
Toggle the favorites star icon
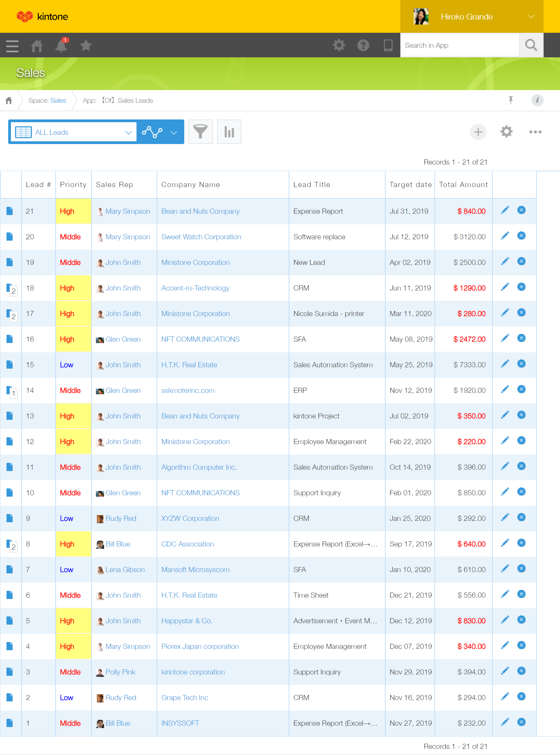[x=86, y=45]
